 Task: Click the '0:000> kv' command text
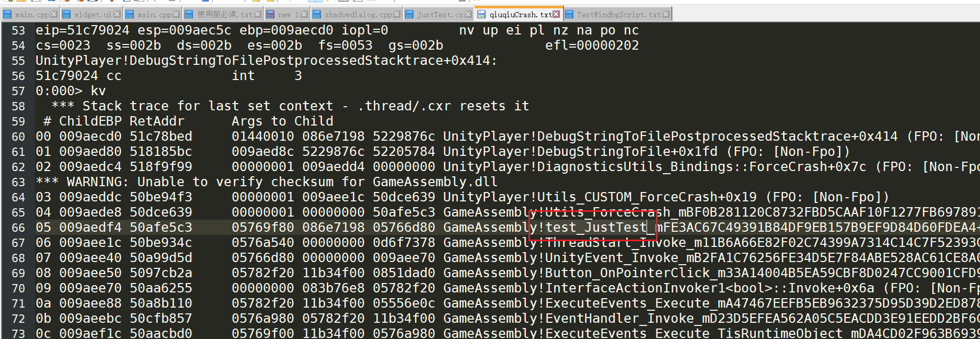(x=71, y=91)
